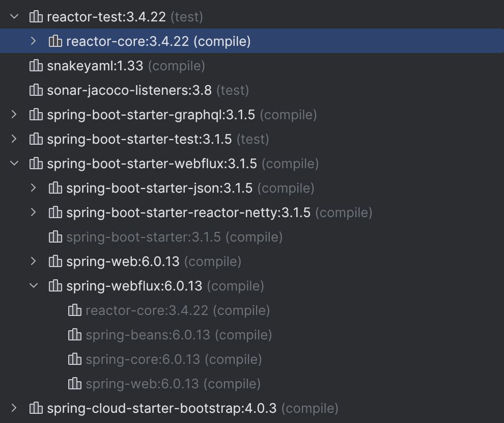Click the library icon beside spring-core:6.0.13
The height and width of the screenshot is (423, 504).
tap(74, 359)
